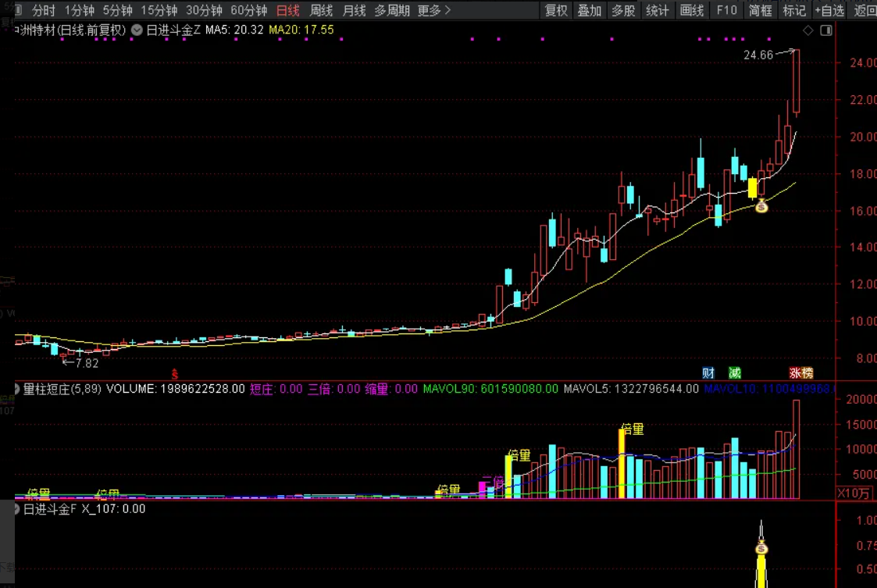
Task: Click money bag icon in 日进斗金F subchart
Action: click(x=761, y=547)
